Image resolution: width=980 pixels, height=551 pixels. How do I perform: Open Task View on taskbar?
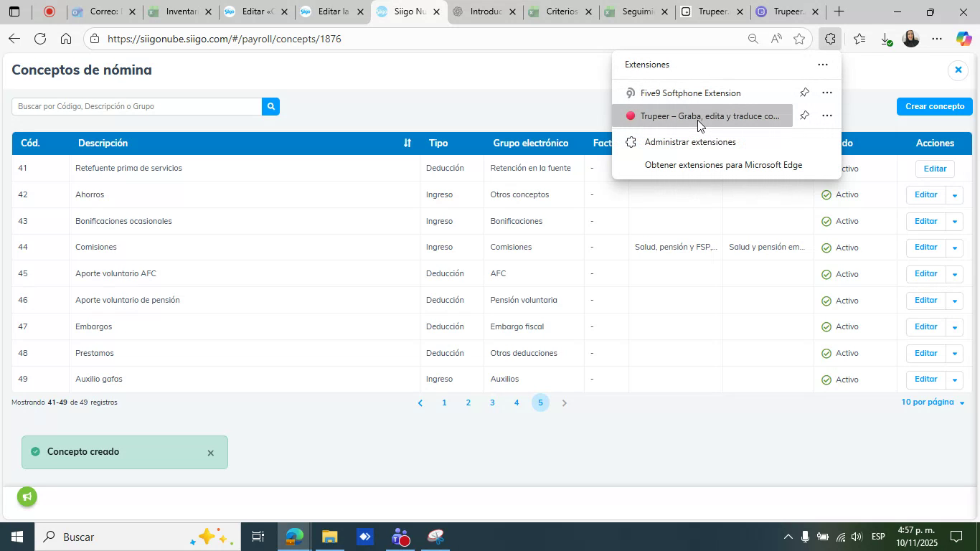pyautogui.click(x=258, y=537)
